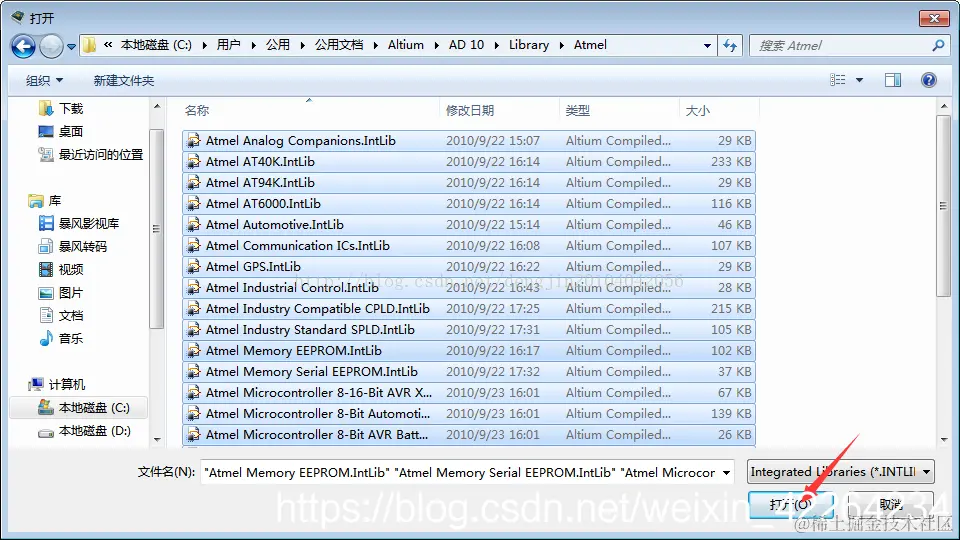Screen dimensions: 960x540
Task: Click Library in the address breadcrumb
Action: 529,45
